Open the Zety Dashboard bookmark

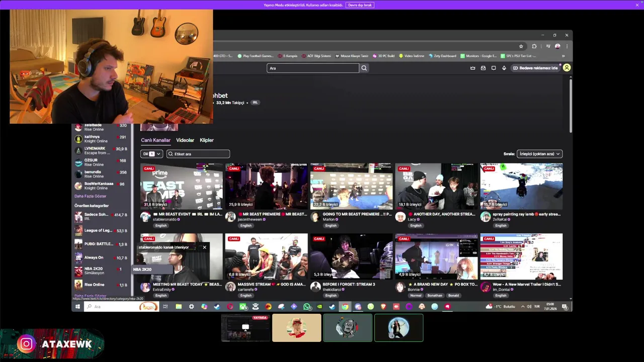(x=442, y=56)
